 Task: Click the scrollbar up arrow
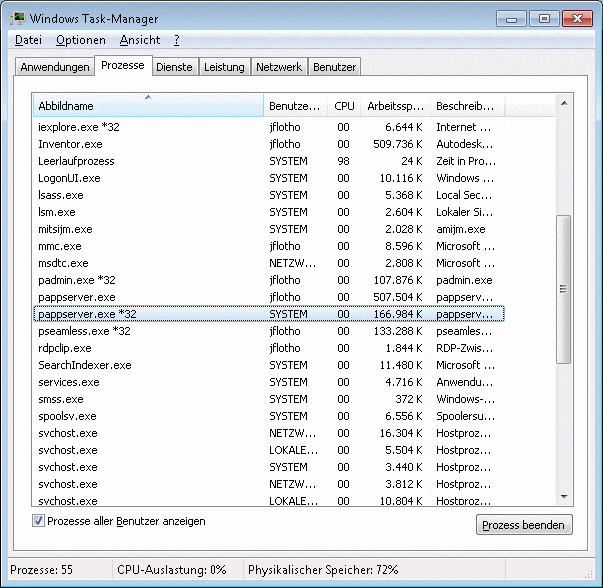coord(564,103)
